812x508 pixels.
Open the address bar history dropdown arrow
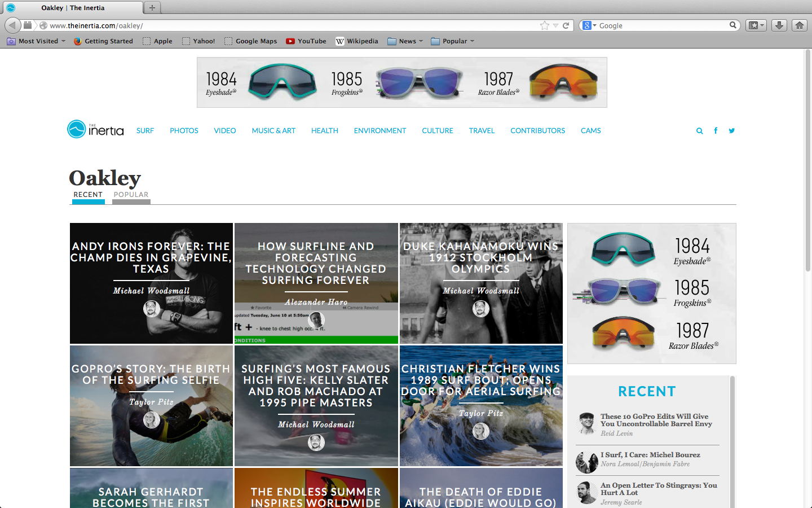[555, 25]
